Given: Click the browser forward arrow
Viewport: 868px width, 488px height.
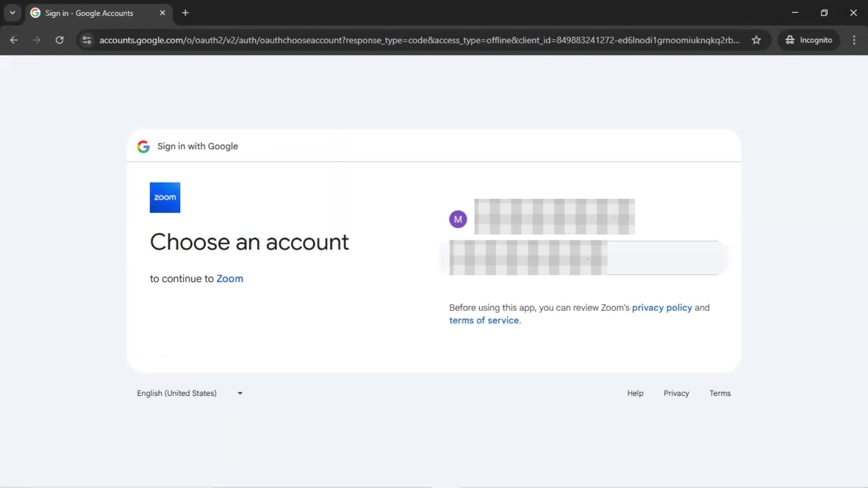Looking at the screenshot, I should pos(37,40).
